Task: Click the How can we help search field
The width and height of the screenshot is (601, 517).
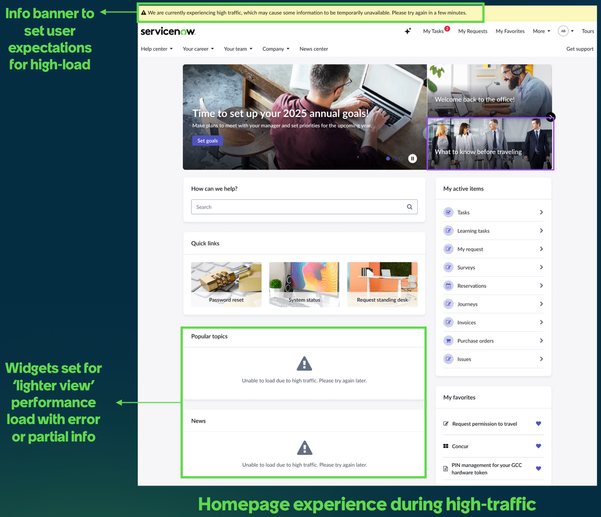Action: pos(304,207)
